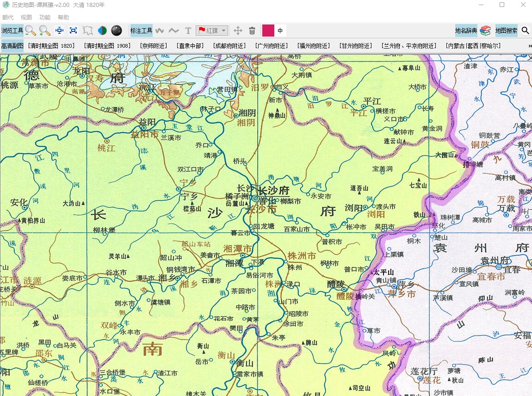Select the text T annotation tool
The image size is (532, 396).
coord(188,31)
